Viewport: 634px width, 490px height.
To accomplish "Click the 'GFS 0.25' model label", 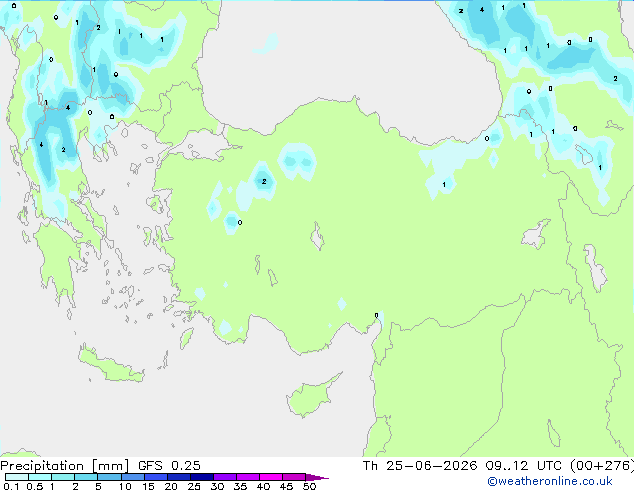I will [x=169, y=466].
